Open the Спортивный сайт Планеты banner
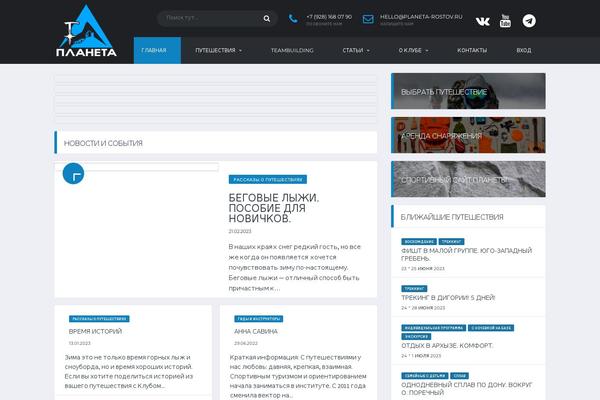This screenshot has width=600, height=400. (468, 179)
